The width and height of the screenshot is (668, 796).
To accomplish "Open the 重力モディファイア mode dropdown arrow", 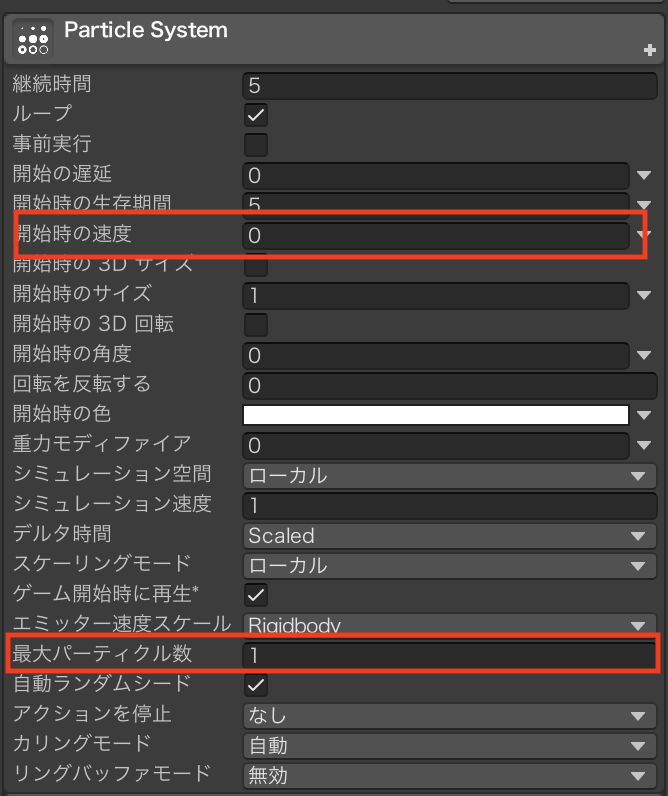I will (x=644, y=445).
